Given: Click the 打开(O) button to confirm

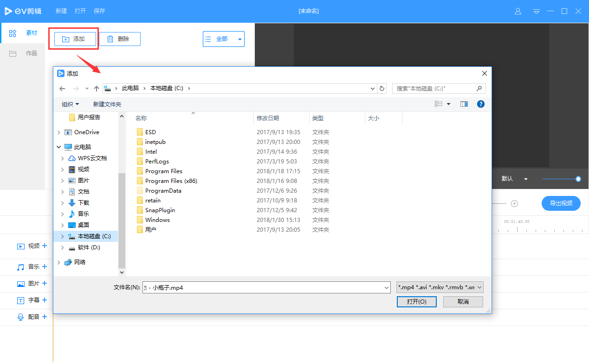Looking at the screenshot, I should (x=416, y=301).
